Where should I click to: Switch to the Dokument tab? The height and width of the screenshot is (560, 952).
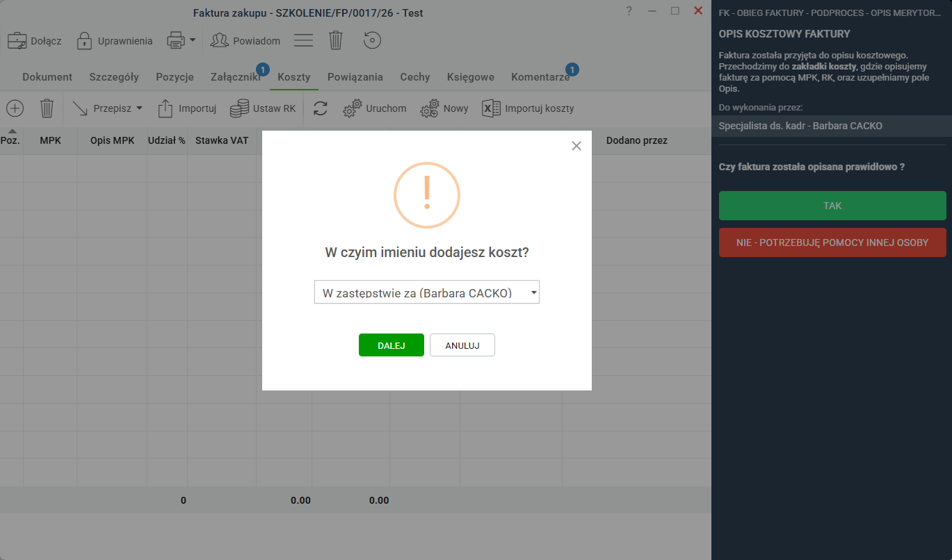pyautogui.click(x=47, y=77)
